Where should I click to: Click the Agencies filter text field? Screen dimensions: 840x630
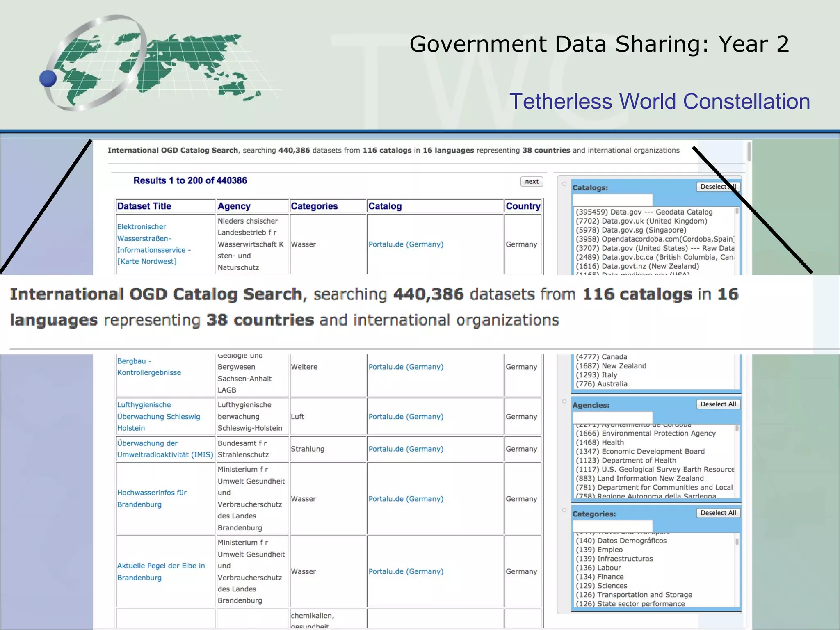[x=612, y=418]
